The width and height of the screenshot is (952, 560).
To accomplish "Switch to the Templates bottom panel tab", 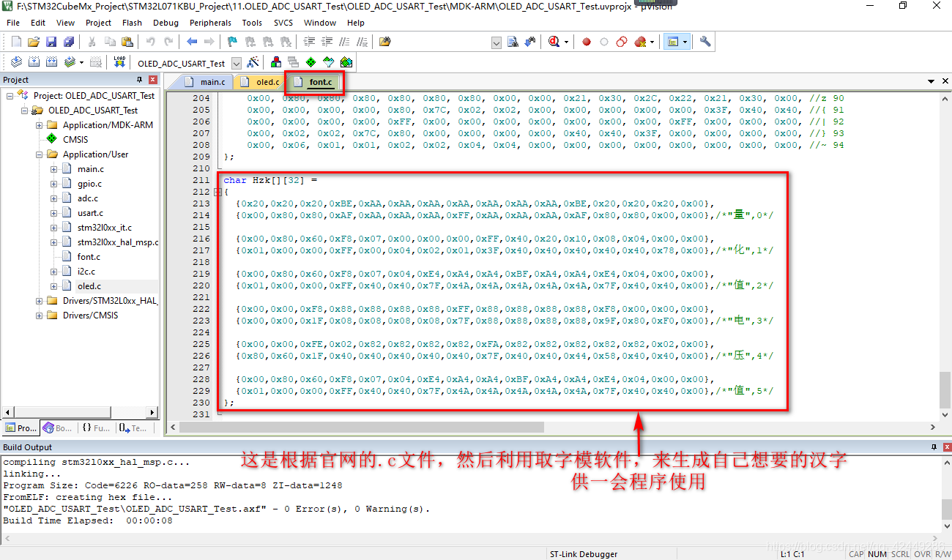I will (133, 428).
